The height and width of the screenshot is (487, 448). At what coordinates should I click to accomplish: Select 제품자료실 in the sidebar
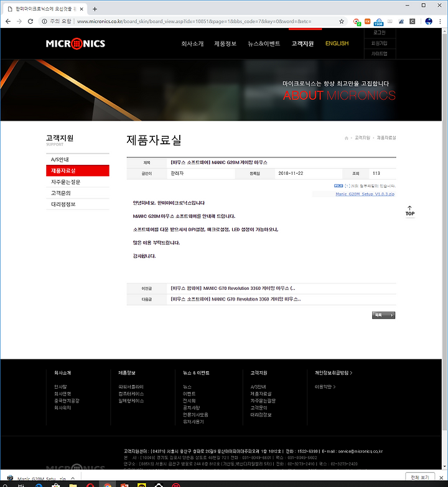point(78,171)
